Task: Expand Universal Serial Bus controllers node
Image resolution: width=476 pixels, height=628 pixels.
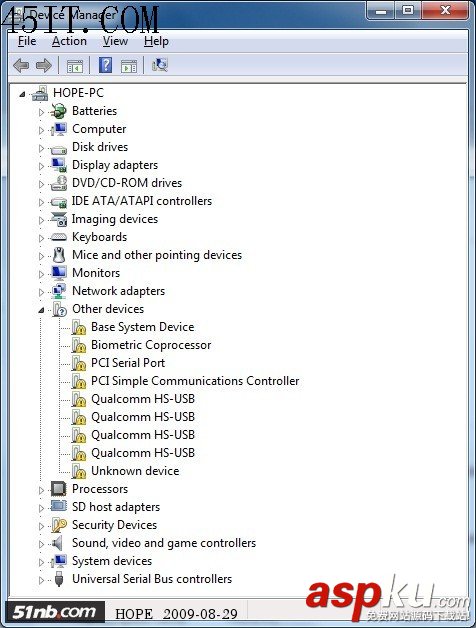Action: [41, 580]
